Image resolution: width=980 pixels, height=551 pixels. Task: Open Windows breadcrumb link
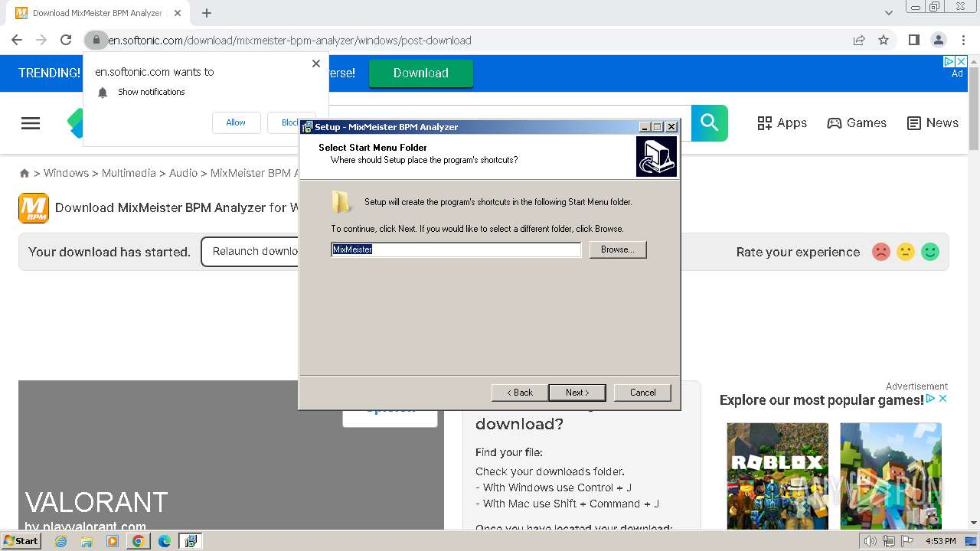click(66, 173)
